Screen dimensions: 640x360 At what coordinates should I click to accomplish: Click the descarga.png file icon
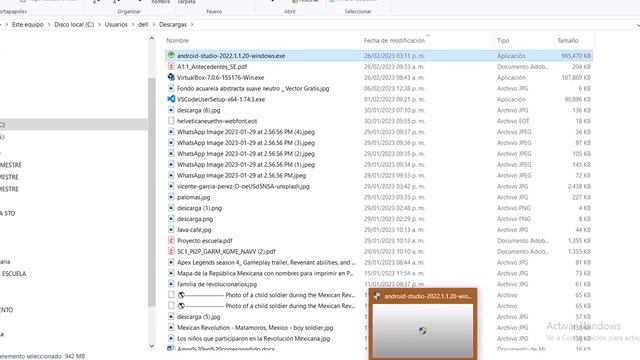[171, 219]
